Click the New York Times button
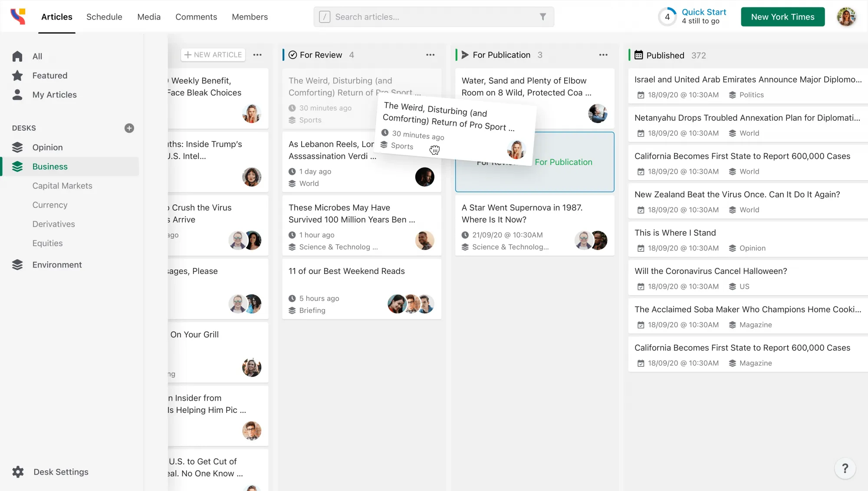868x491 pixels. [x=783, y=17]
